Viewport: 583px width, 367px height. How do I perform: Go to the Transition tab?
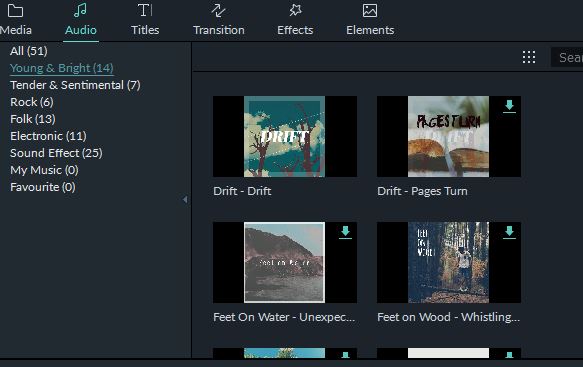coord(219,20)
